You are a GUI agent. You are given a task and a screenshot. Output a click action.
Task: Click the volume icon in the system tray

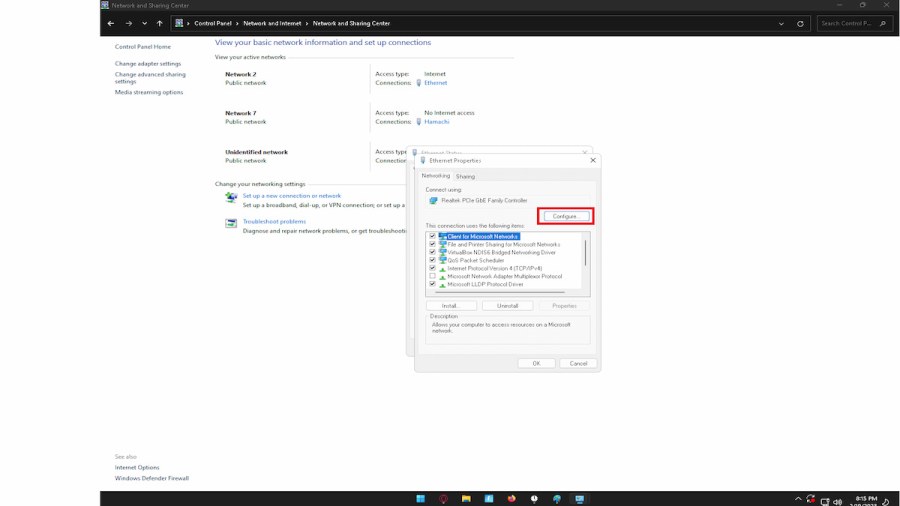tap(837, 500)
